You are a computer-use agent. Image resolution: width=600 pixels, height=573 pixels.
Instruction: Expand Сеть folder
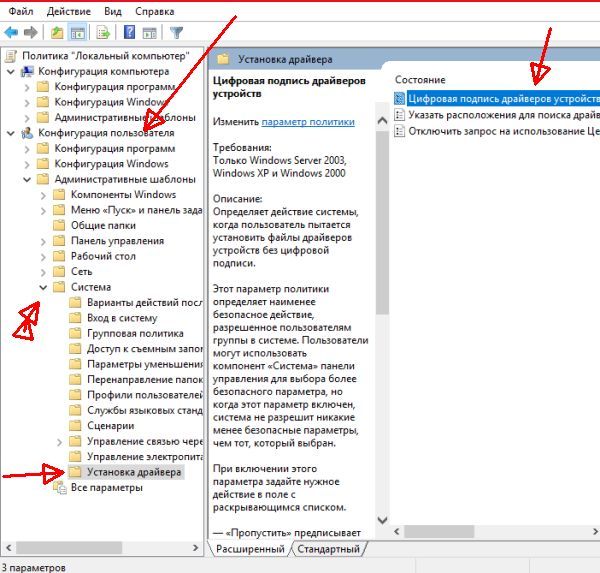coord(43,272)
